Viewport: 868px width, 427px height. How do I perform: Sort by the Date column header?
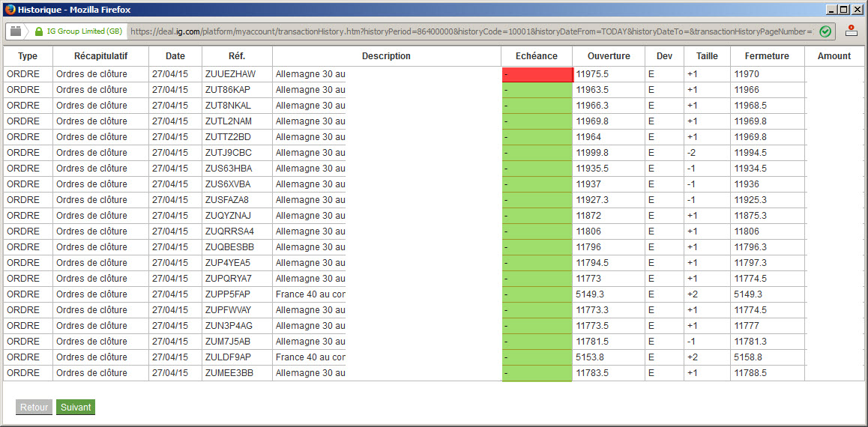[x=175, y=56]
